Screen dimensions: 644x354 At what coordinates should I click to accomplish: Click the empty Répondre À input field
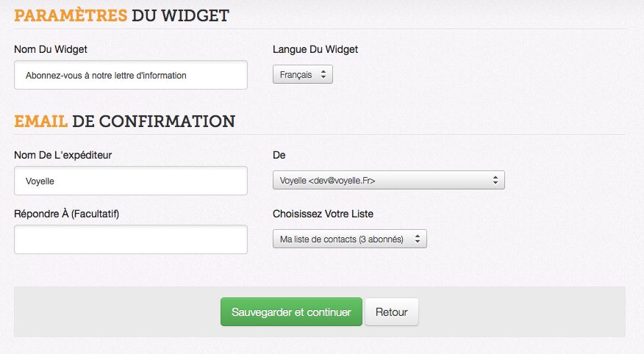click(x=130, y=239)
